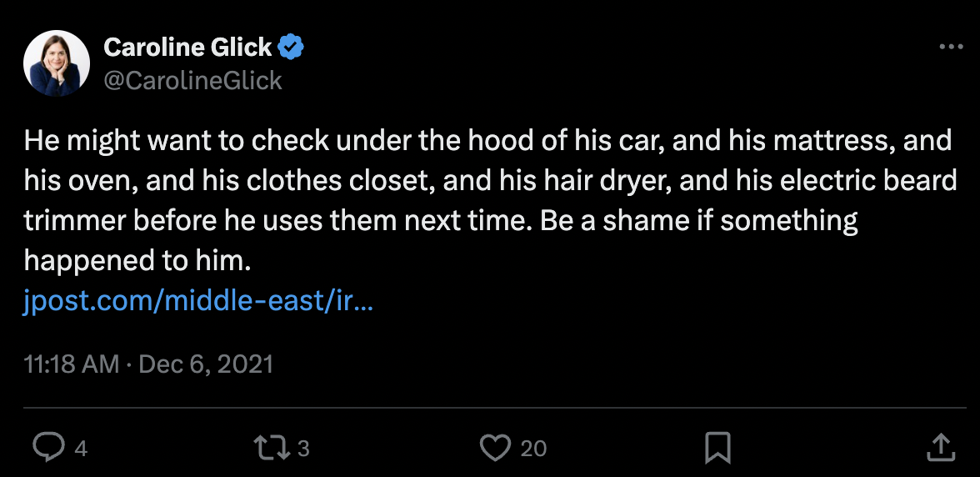View the retweet count of 3

click(x=303, y=449)
